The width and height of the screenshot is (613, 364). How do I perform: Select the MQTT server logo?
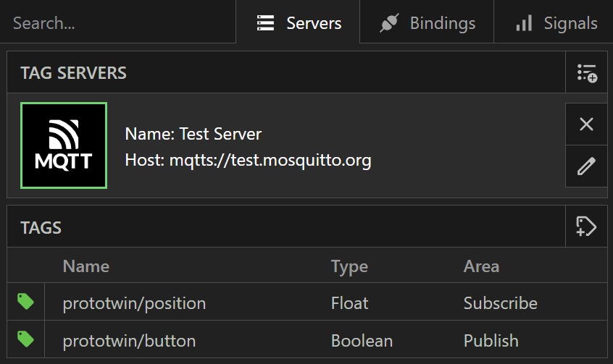pos(64,145)
